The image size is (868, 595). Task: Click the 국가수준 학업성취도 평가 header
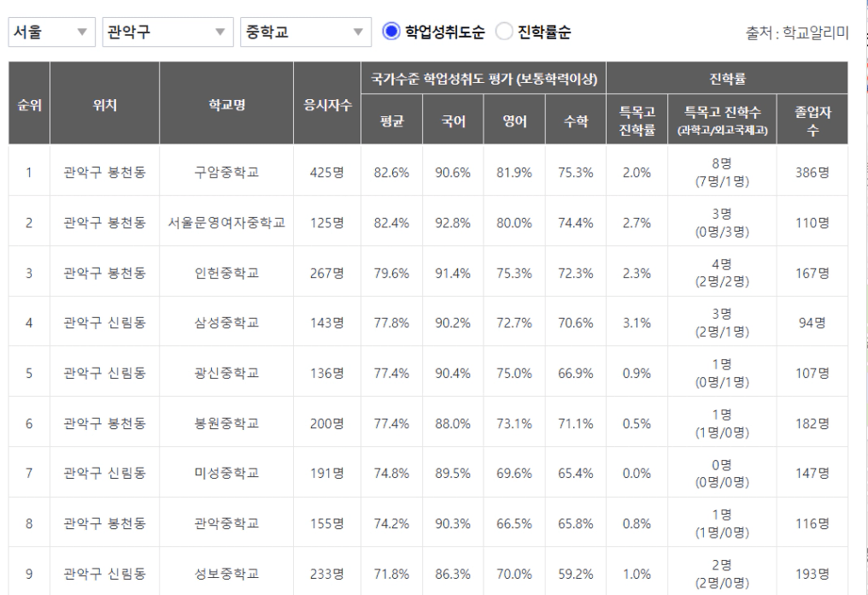484,78
